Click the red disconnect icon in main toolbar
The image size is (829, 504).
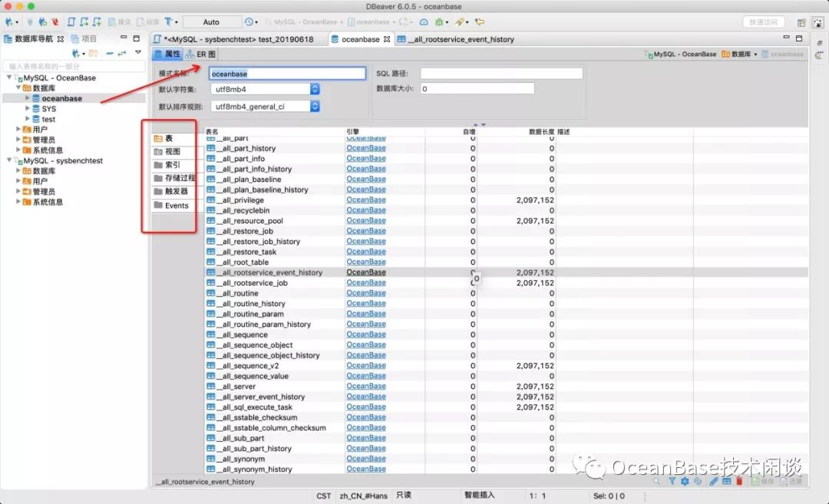[x=54, y=22]
